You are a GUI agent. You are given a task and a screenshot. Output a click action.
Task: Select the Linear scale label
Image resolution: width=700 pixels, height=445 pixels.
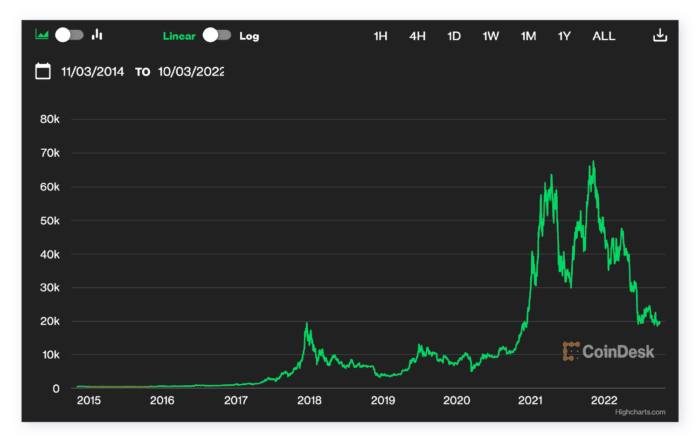pyautogui.click(x=180, y=36)
